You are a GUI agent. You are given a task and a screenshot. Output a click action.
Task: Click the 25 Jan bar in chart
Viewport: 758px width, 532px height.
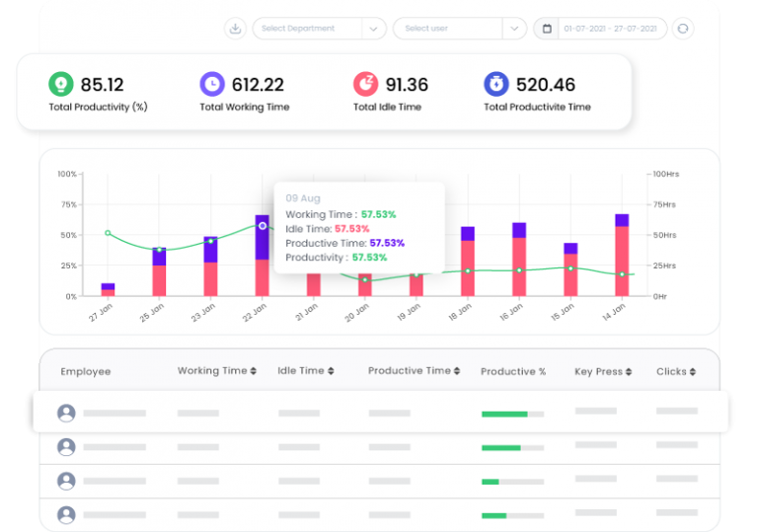click(159, 271)
